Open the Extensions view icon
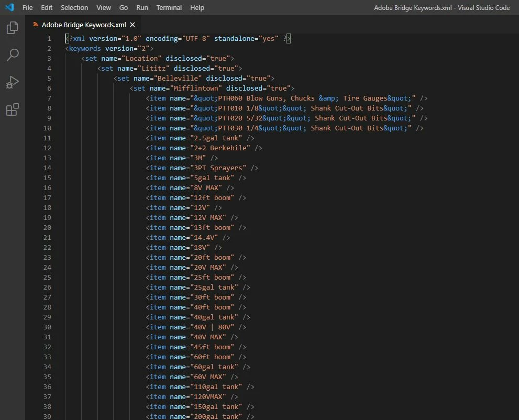This screenshot has width=519, height=420. [12, 109]
